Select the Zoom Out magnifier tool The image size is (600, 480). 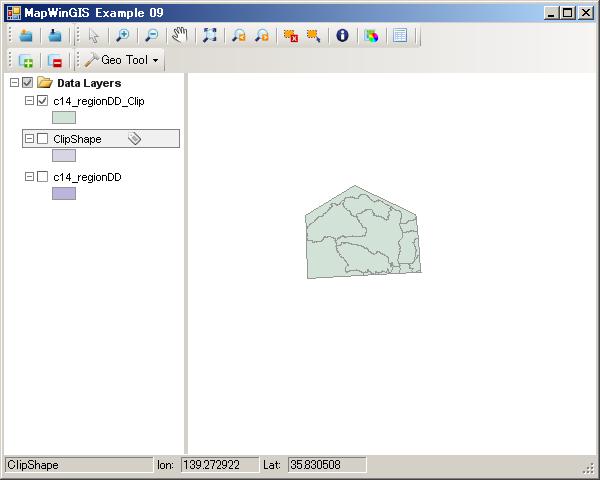151,35
